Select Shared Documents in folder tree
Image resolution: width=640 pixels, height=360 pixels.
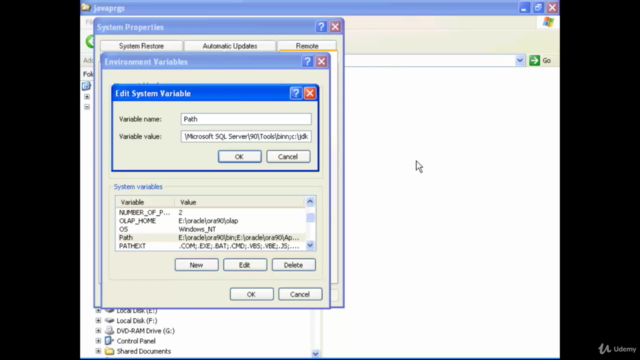point(144,351)
